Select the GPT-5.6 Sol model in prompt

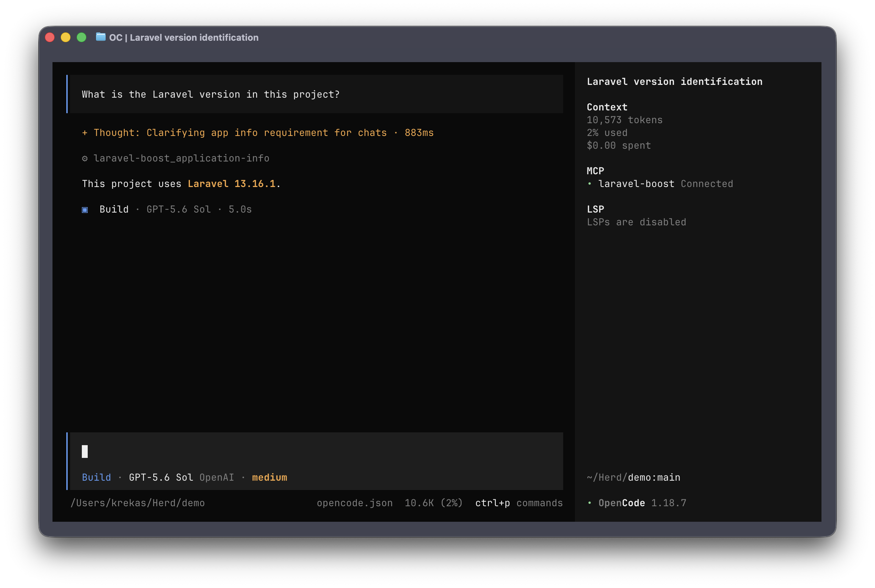161,477
